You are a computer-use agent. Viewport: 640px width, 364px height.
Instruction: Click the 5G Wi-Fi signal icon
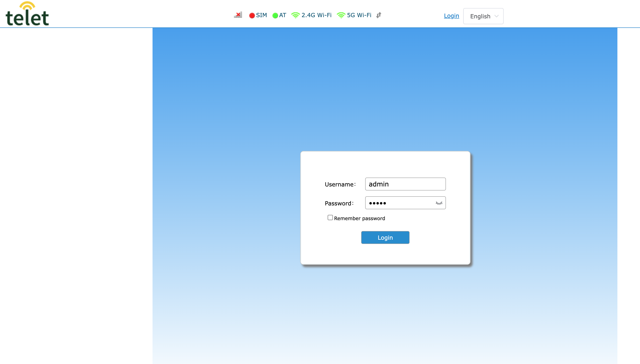[x=341, y=15]
